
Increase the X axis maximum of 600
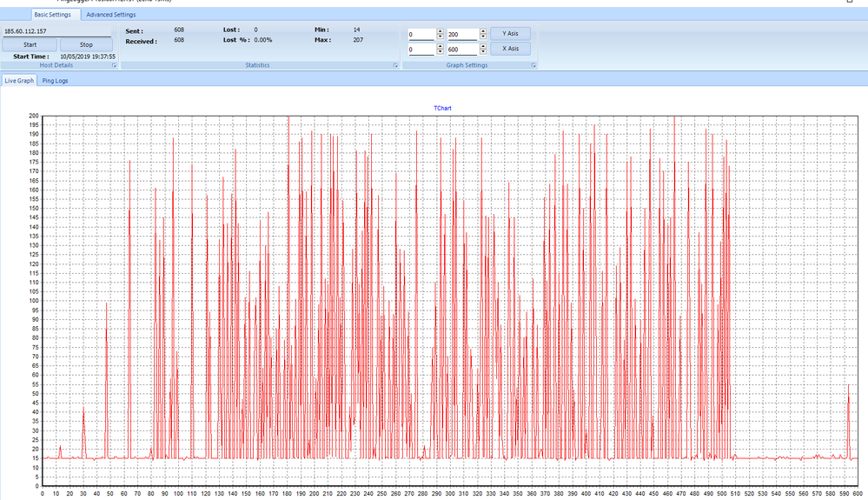coord(483,47)
